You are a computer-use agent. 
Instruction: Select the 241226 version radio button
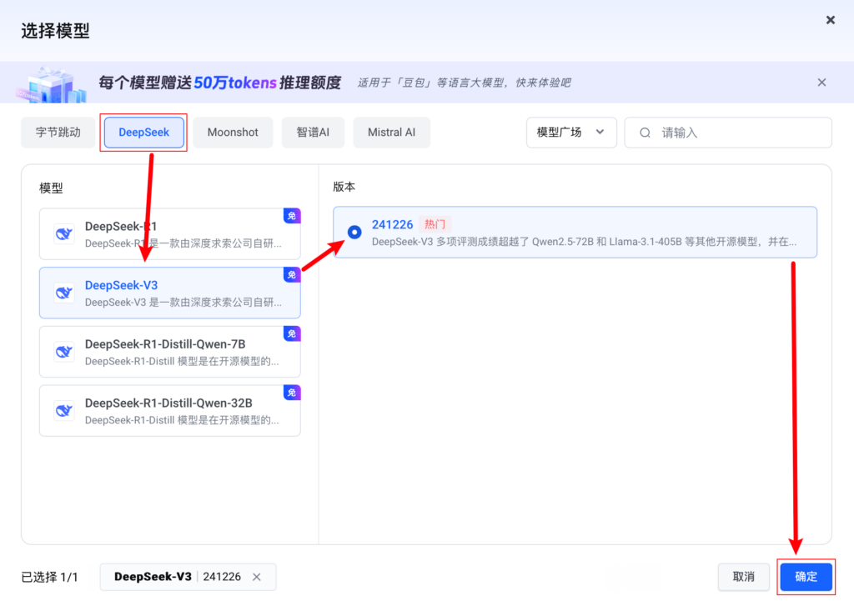(x=354, y=232)
